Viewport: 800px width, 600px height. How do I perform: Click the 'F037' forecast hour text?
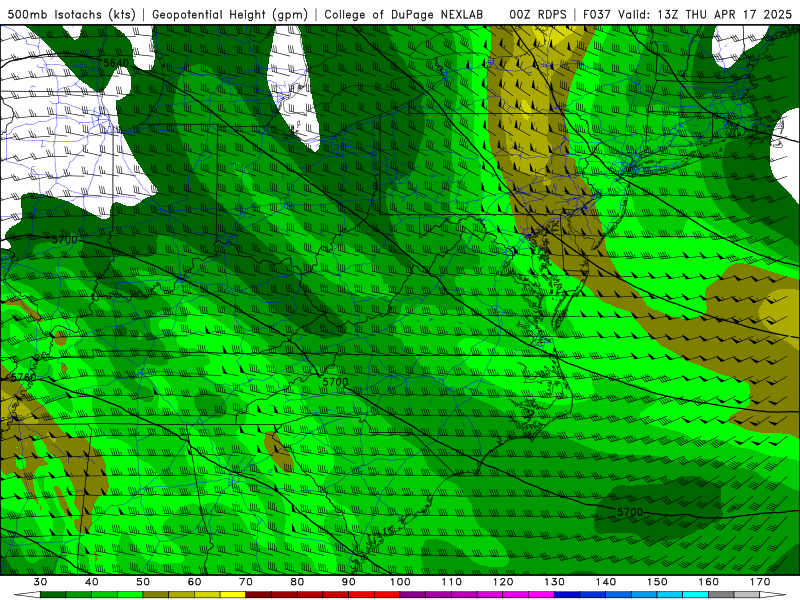[x=597, y=14]
